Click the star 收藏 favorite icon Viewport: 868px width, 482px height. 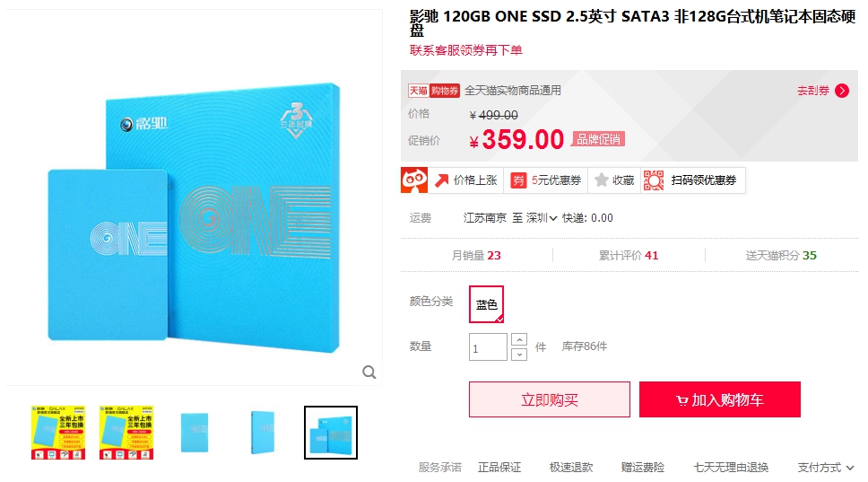[601, 180]
